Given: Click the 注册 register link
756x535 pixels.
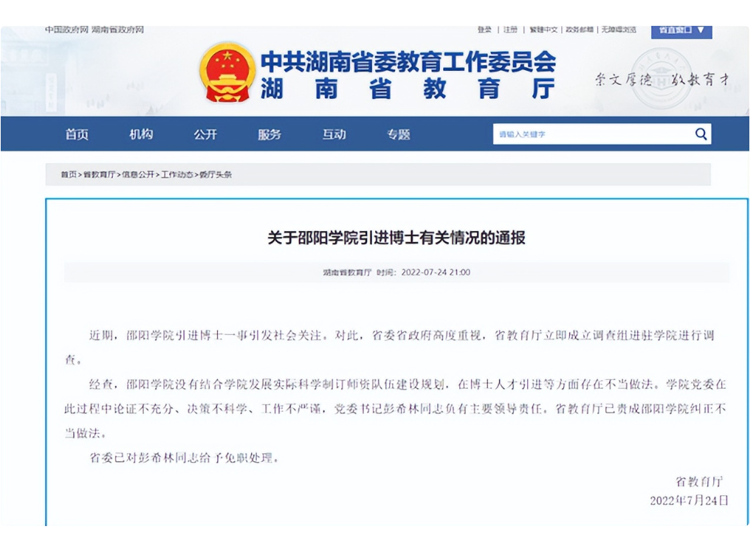Looking at the screenshot, I should pyautogui.click(x=511, y=30).
